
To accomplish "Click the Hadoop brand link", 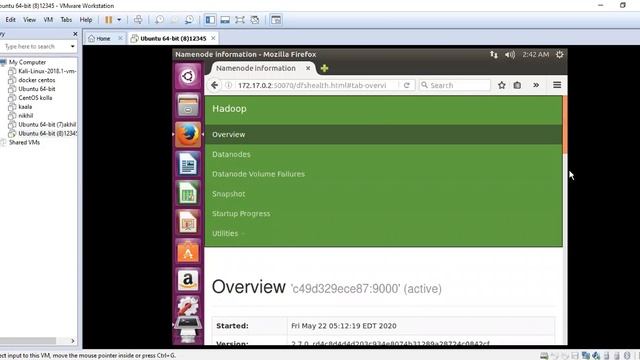I will (229, 109).
